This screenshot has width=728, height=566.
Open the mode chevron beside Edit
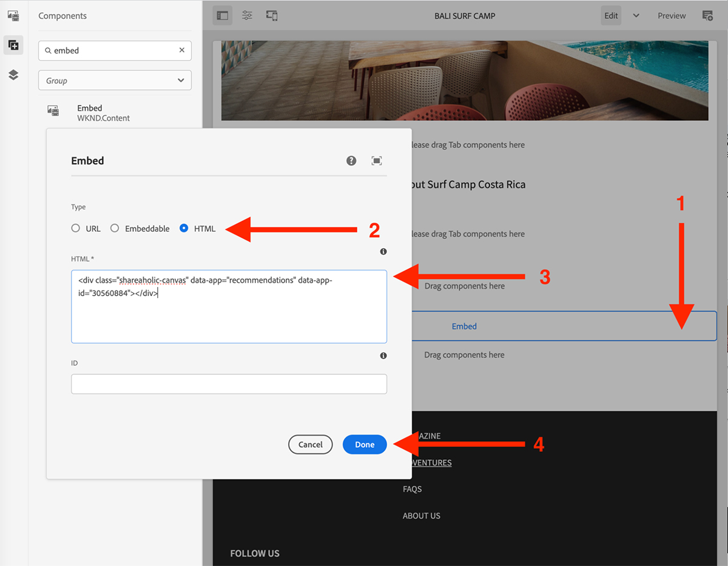tap(636, 16)
